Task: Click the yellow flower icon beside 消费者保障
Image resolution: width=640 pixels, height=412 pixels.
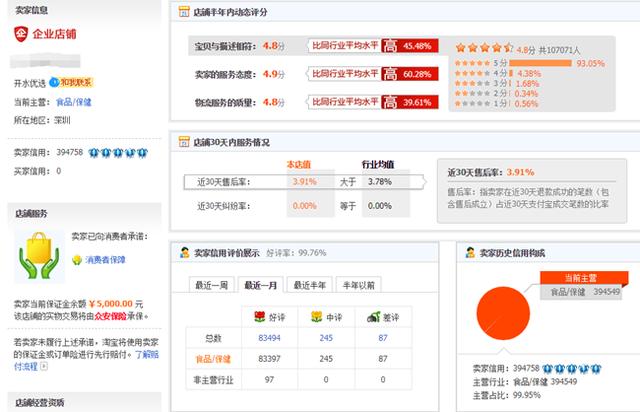Action: point(77,260)
